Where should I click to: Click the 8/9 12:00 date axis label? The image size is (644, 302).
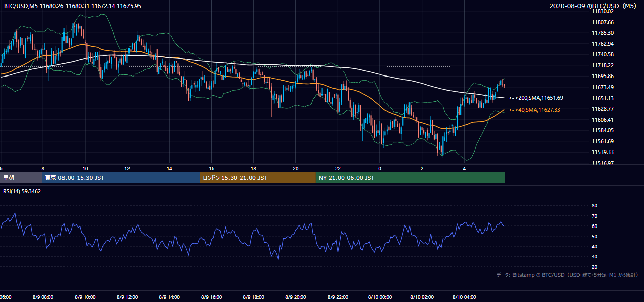pos(126,297)
